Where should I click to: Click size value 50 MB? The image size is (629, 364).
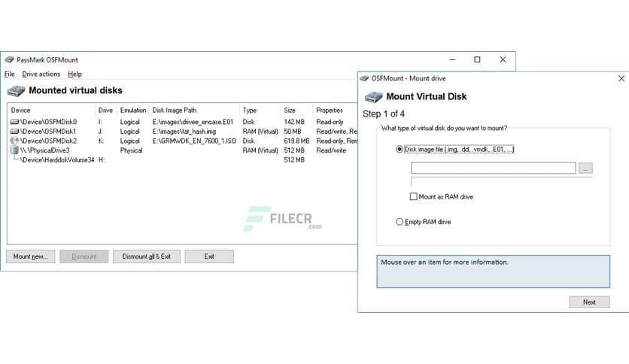click(x=293, y=132)
